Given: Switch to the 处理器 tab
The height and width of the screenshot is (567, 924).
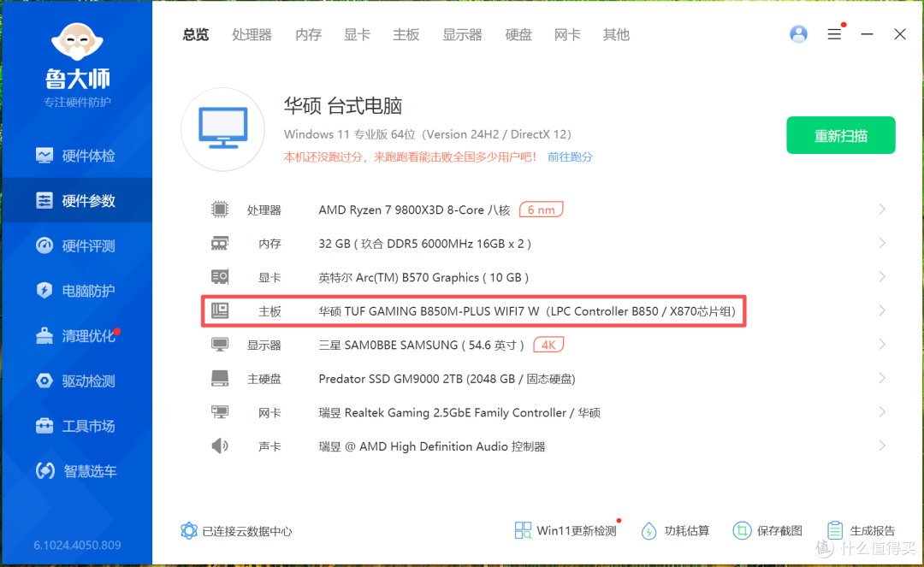Looking at the screenshot, I should [252, 35].
